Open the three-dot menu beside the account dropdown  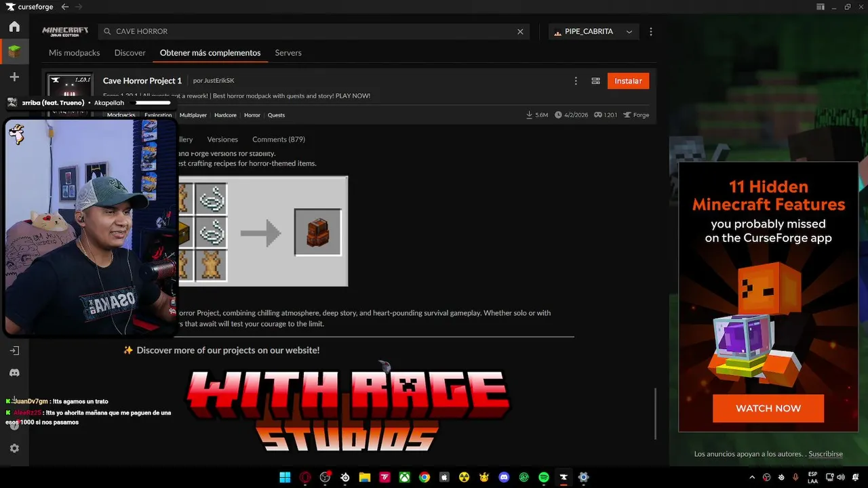[x=651, y=31]
